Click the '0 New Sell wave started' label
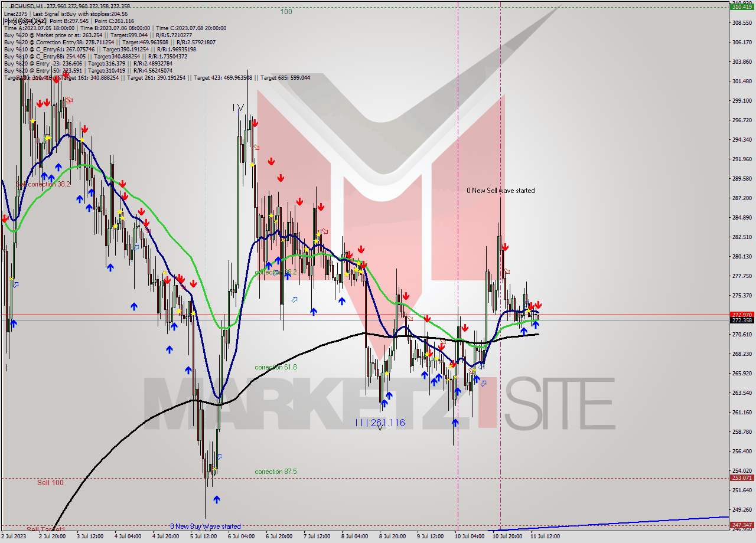Screen dimensions: 756x543 pos(501,191)
